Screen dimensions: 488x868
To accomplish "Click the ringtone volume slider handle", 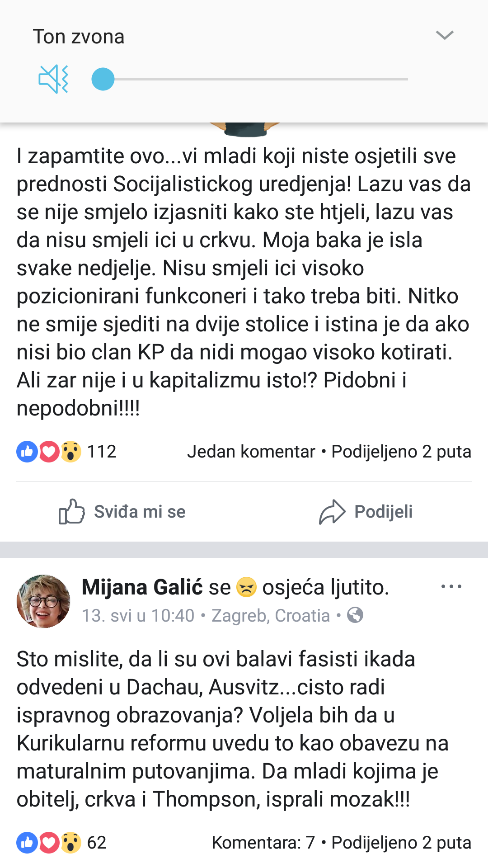I will click(103, 79).
